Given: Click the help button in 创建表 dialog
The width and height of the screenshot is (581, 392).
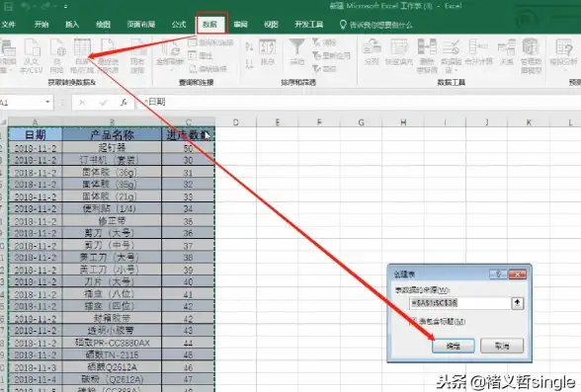Looking at the screenshot, I should click(498, 274).
